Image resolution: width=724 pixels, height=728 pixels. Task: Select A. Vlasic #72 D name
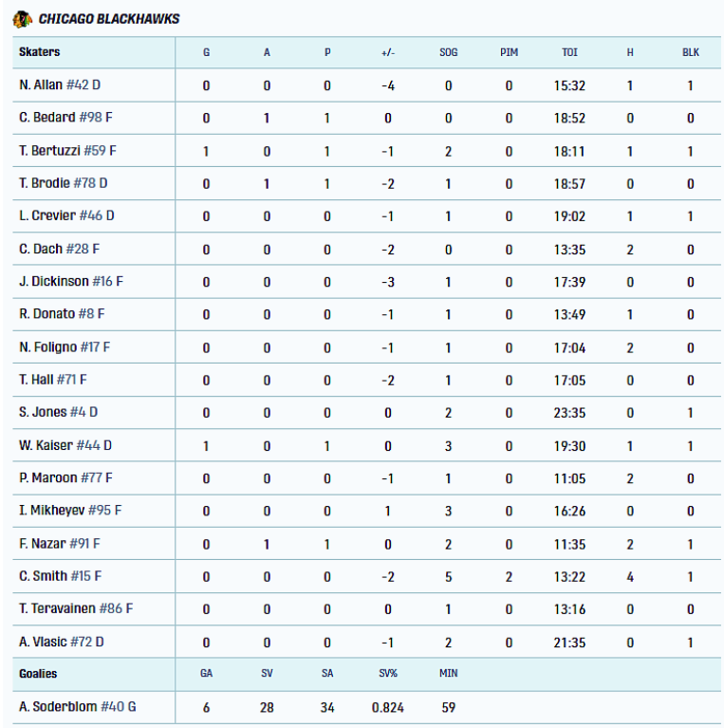[x=62, y=643]
